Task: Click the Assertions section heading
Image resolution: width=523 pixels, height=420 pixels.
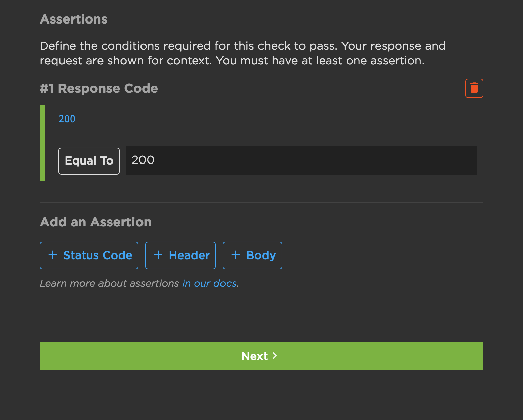Action: tap(74, 19)
